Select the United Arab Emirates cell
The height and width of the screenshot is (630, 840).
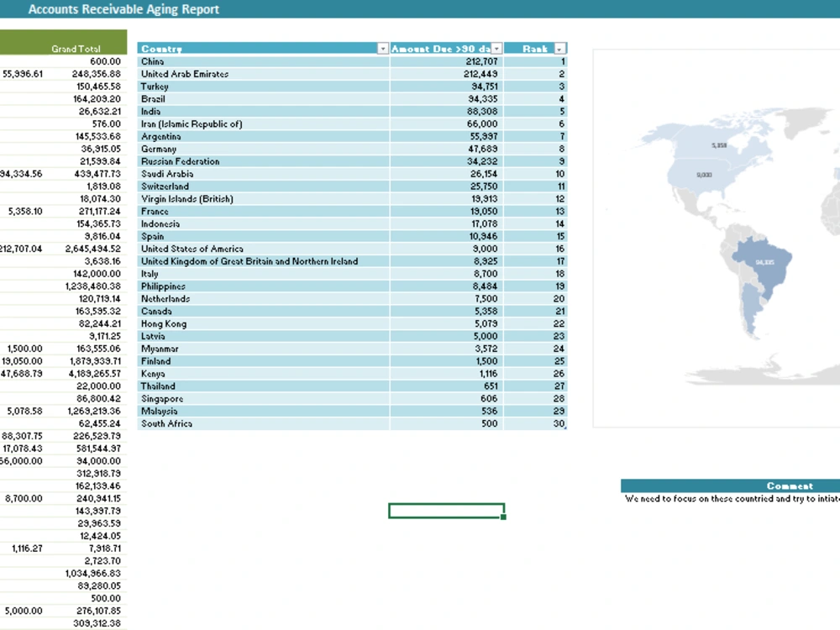263,74
